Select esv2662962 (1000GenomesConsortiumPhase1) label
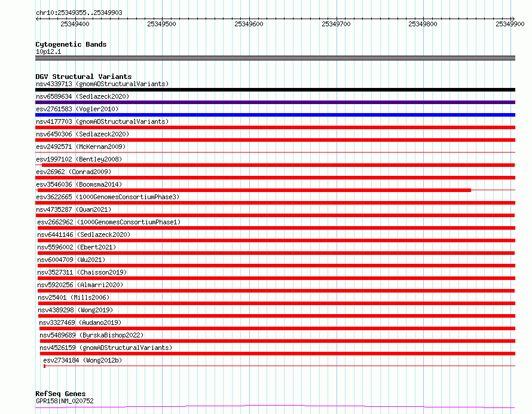 (109, 222)
